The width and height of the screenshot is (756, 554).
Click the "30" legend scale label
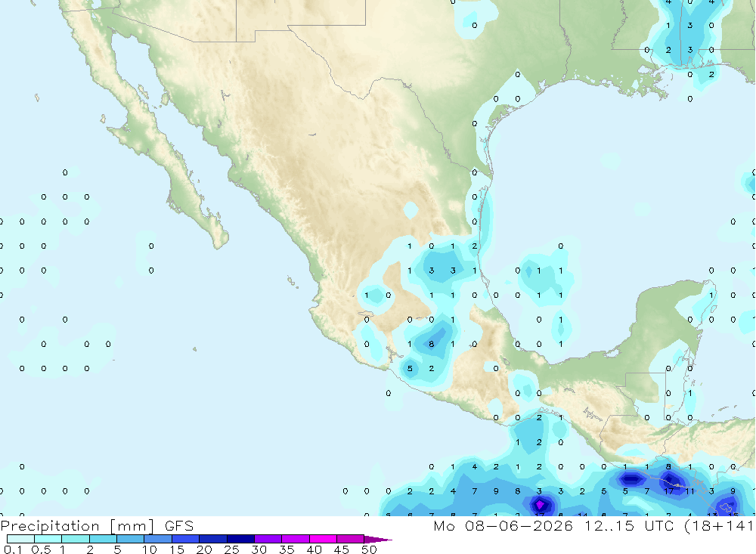point(259,549)
